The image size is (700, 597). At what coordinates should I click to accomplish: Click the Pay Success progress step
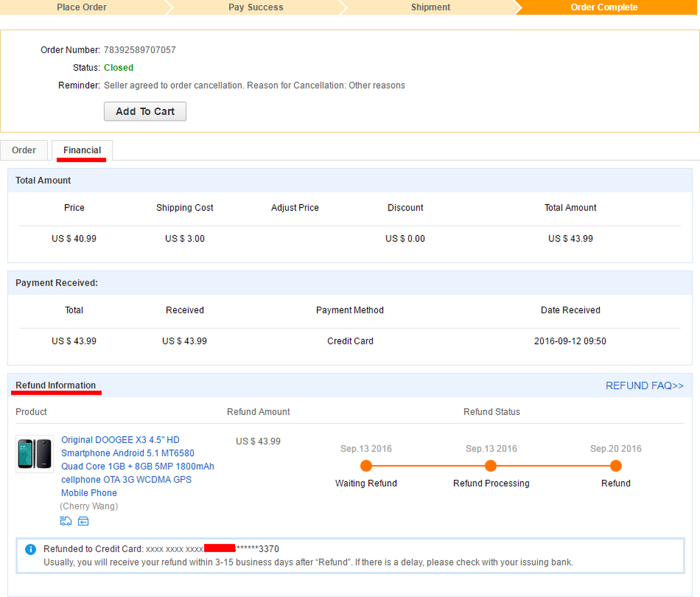(256, 7)
